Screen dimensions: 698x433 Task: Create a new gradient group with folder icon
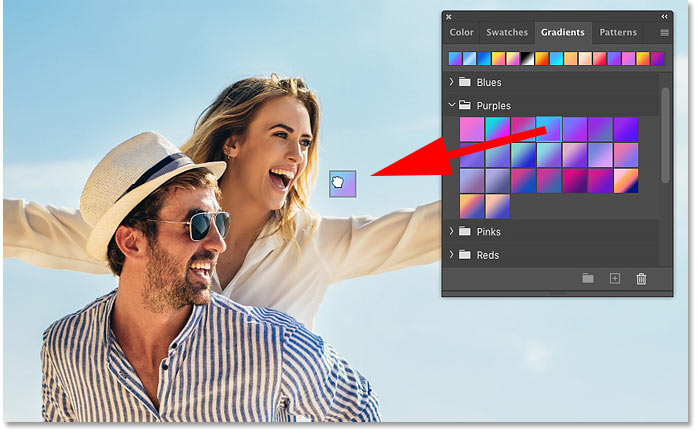click(588, 279)
